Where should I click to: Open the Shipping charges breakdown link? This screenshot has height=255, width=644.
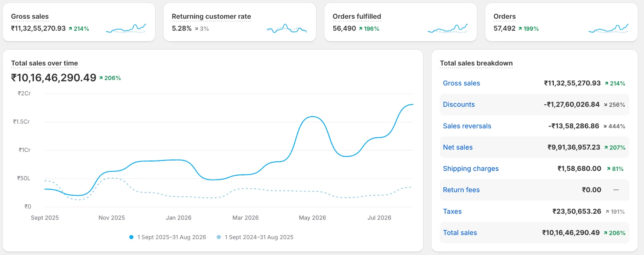point(471,169)
